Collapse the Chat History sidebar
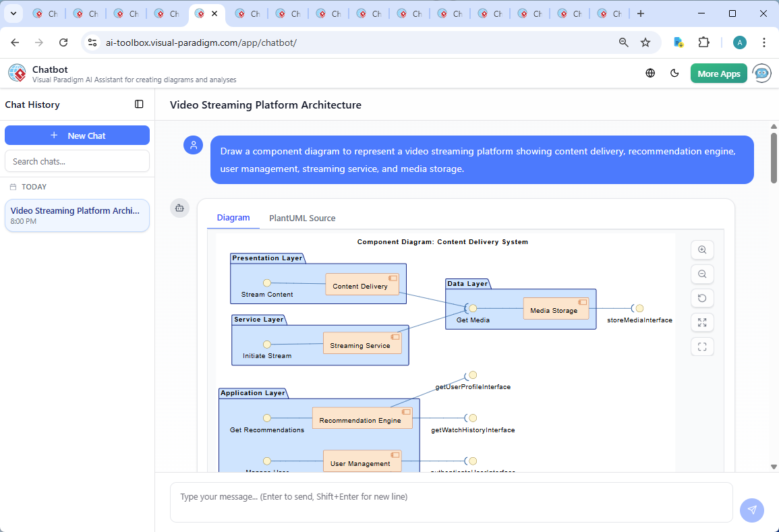779x532 pixels. pyautogui.click(x=139, y=105)
